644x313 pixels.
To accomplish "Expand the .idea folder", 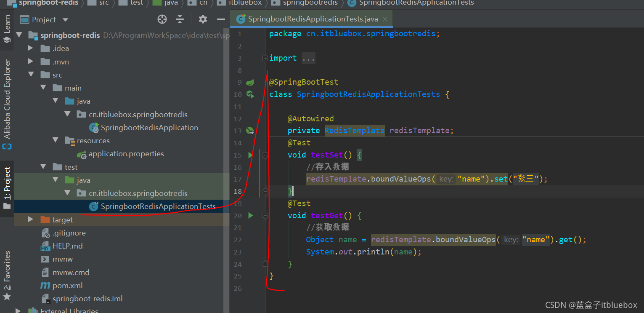I will pyautogui.click(x=30, y=48).
